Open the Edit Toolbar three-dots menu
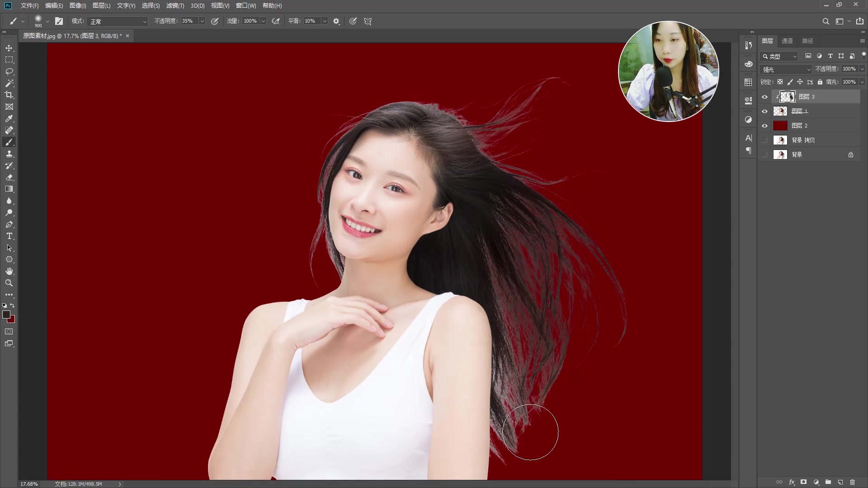Screen dimensions: 868x488 click(9, 295)
